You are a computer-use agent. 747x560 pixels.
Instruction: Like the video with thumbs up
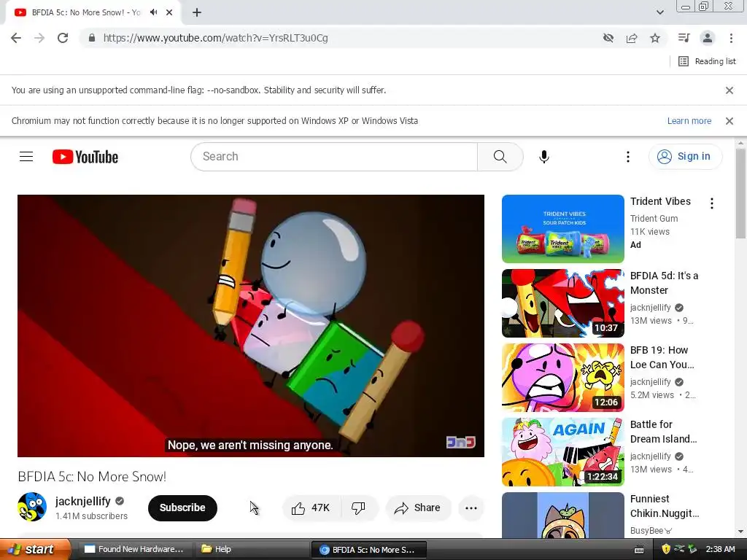coord(311,508)
